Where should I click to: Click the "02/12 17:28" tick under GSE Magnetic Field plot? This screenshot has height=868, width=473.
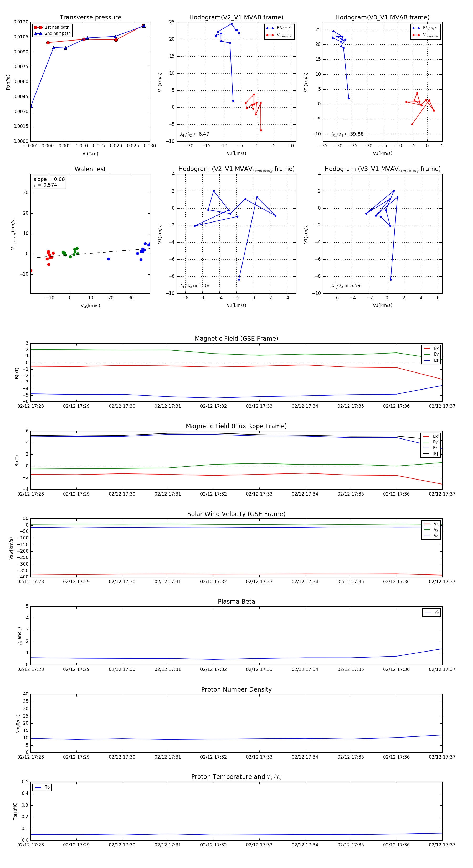click(x=31, y=406)
